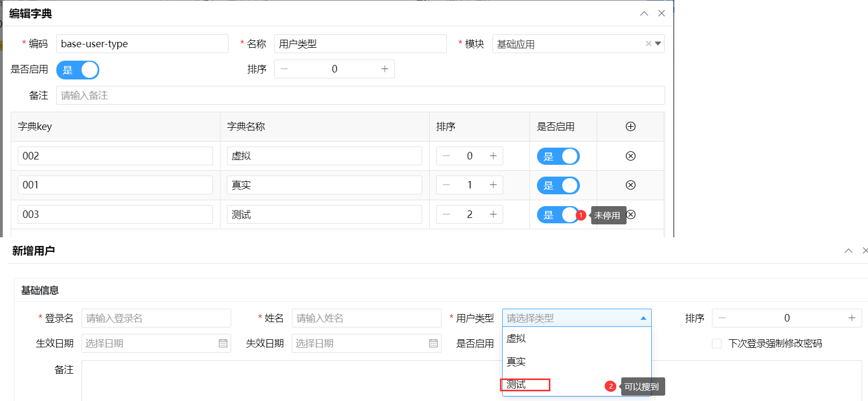The width and height of the screenshot is (868, 401).
Task: Increase sort order for row 001
Action: click(493, 185)
